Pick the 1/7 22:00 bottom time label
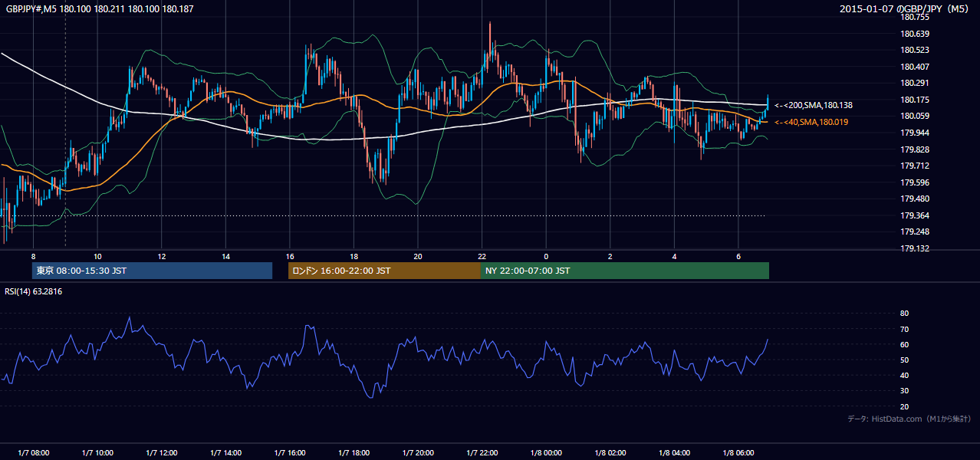 click(482, 452)
